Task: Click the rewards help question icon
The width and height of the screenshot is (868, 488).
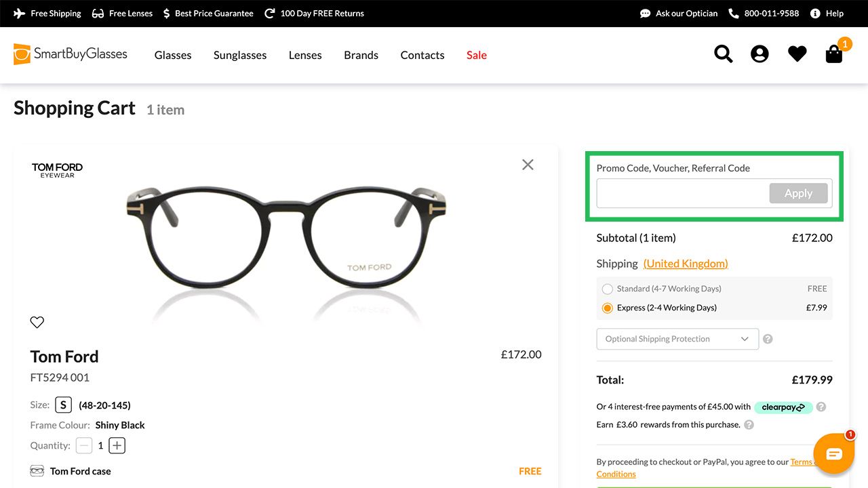Action: pyautogui.click(x=749, y=425)
